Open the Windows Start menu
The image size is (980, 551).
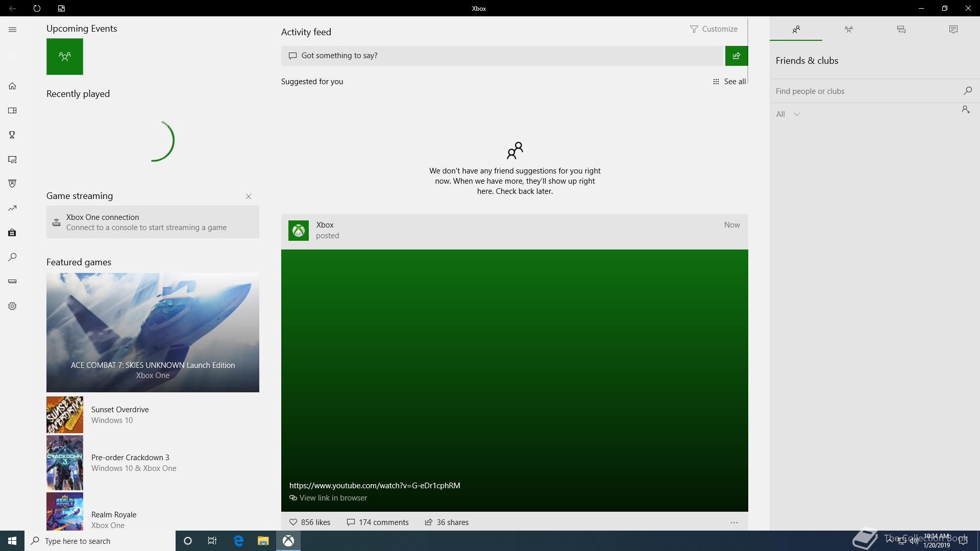(x=12, y=541)
